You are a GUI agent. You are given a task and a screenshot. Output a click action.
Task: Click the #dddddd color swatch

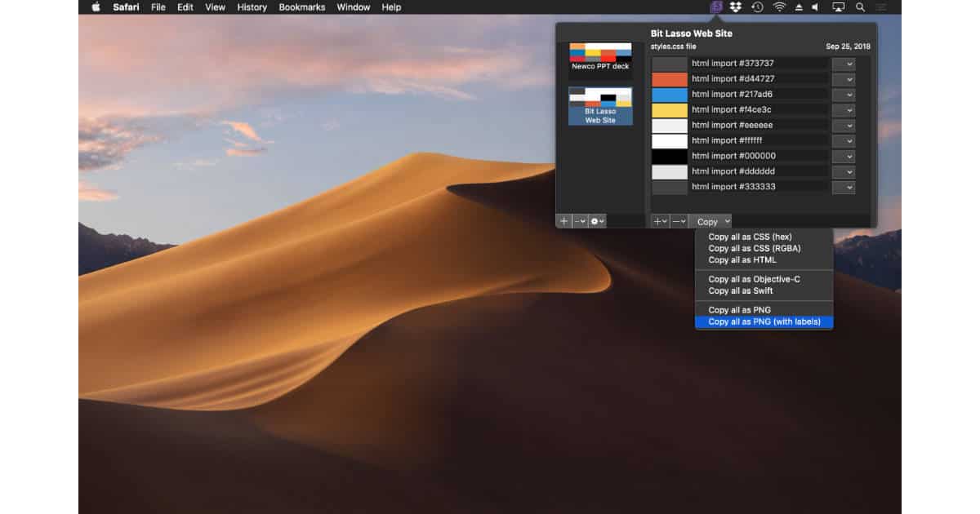tap(670, 172)
